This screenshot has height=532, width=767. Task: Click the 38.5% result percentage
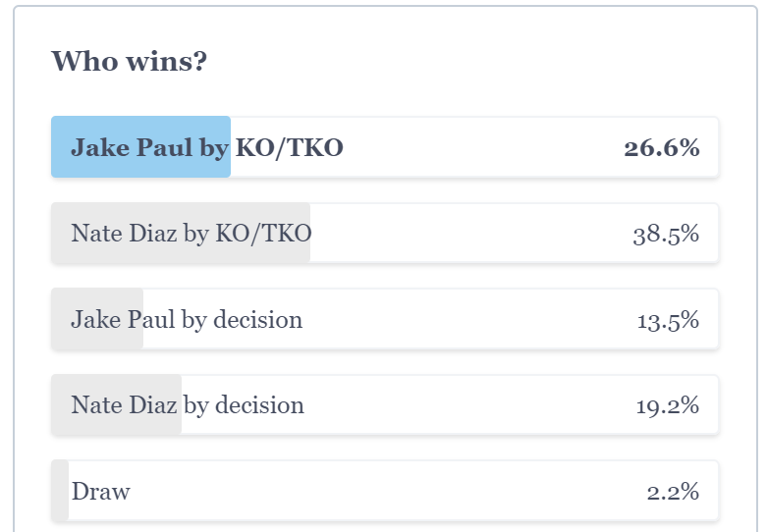click(x=666, y=235)
